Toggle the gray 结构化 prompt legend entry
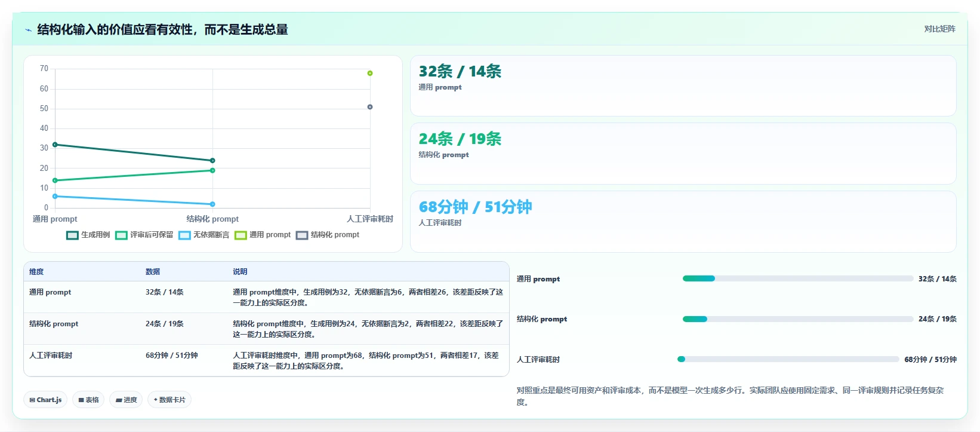The width and height of the screenshot is (980, 432). tap(328, 235)
